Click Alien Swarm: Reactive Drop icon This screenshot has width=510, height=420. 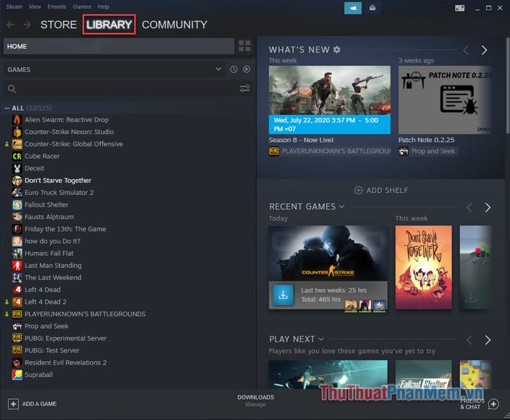[x=17, y=119]
